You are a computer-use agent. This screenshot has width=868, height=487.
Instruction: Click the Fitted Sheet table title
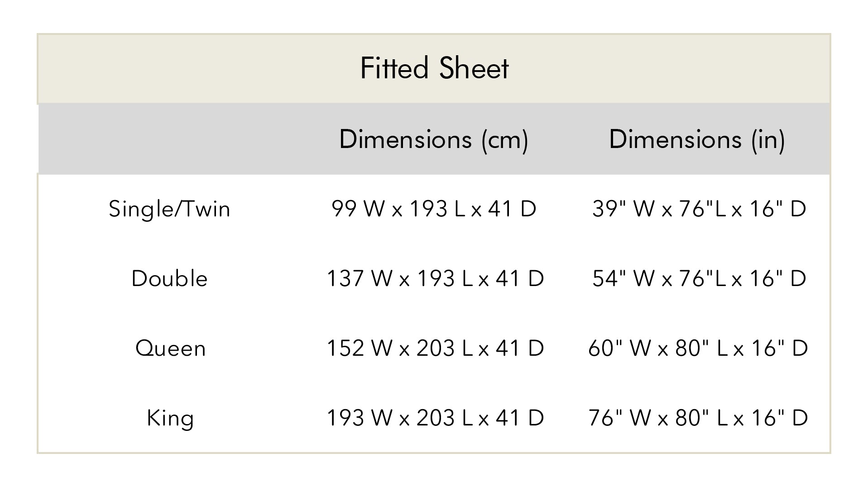point(434,68)
